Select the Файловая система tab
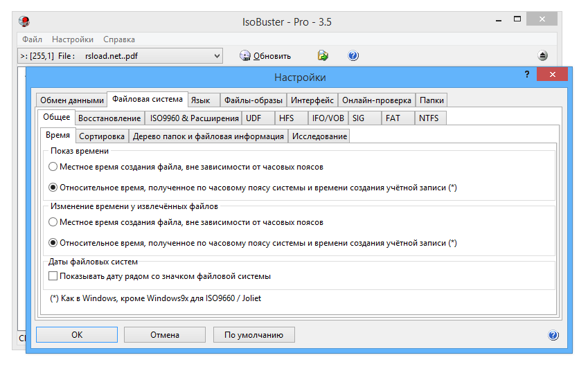 (x=148, y=99)
